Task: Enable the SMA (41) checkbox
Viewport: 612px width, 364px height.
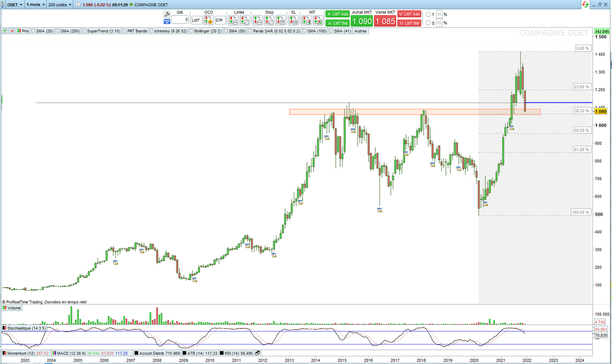Action: click(331, 31)
